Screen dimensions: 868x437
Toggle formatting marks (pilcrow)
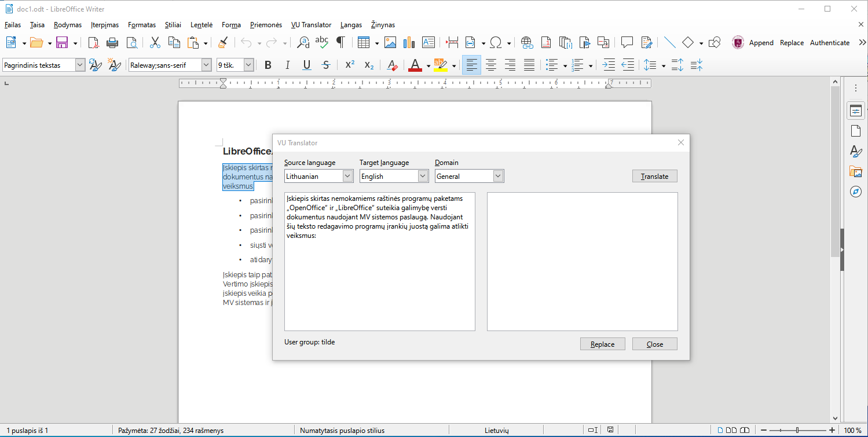point(341,42)
